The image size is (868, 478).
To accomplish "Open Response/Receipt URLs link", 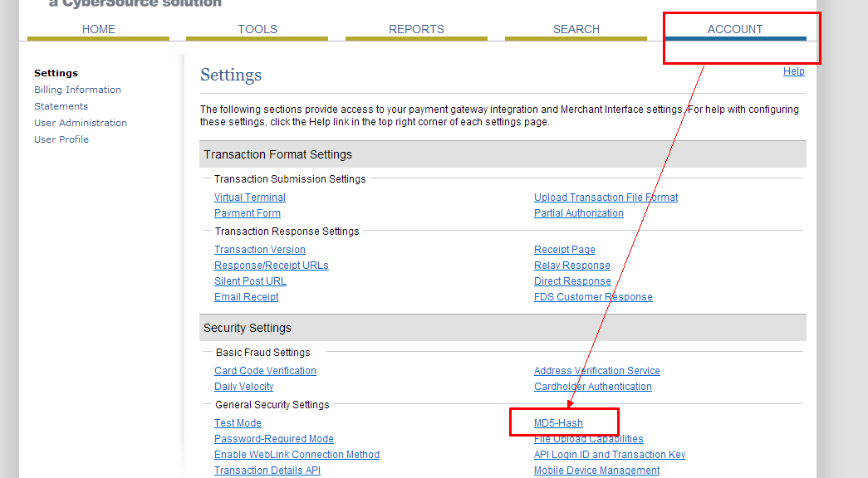I will coord(272,266).
